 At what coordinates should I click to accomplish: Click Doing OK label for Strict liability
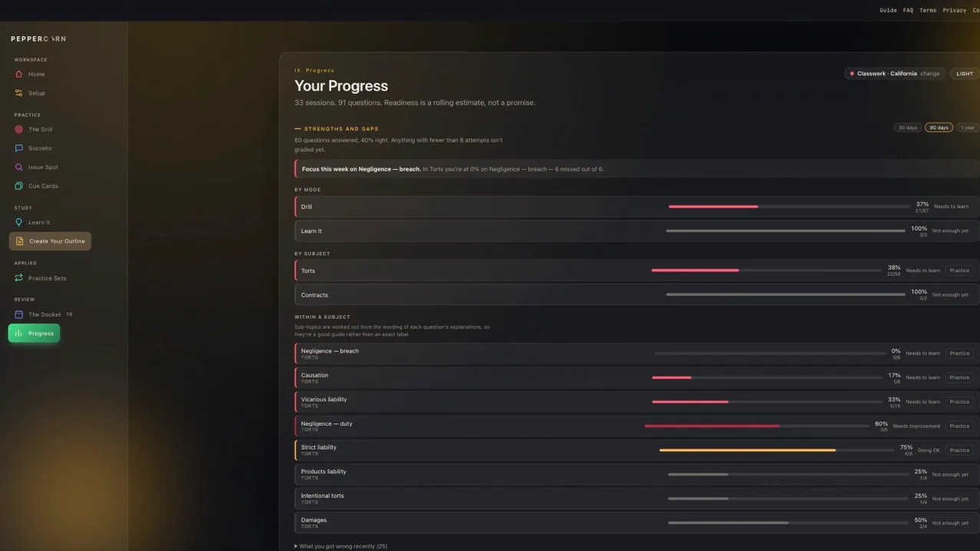click(929, 450)
